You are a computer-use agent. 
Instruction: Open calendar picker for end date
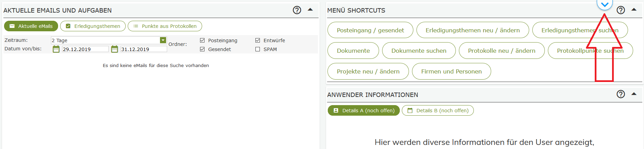(x=114, y=49)
